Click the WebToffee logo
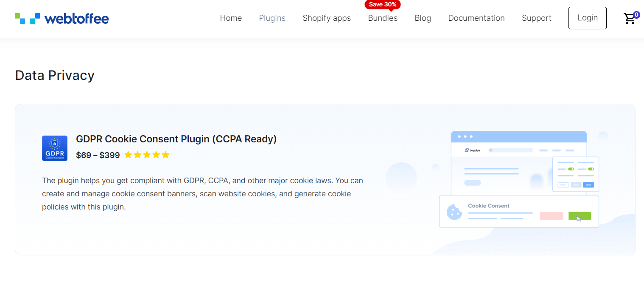 62,18
